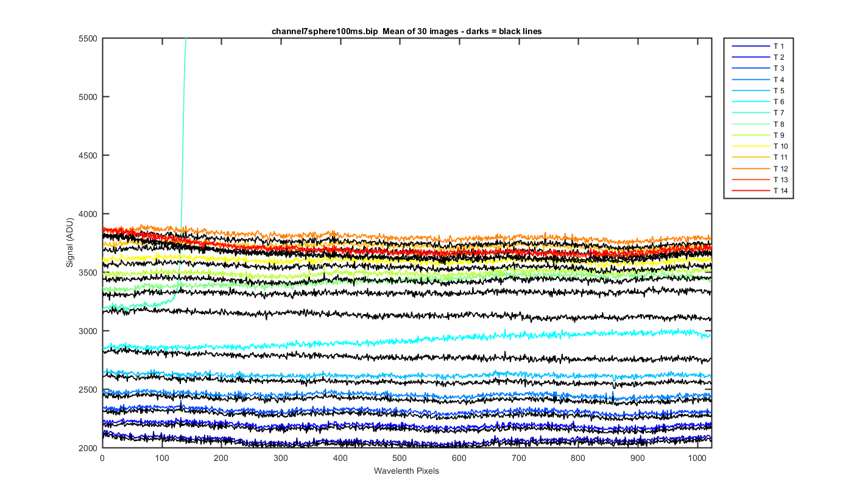Screen dimensions: 868x503
Task: Click the T 11 legend entry
Action: click(760, 157)
